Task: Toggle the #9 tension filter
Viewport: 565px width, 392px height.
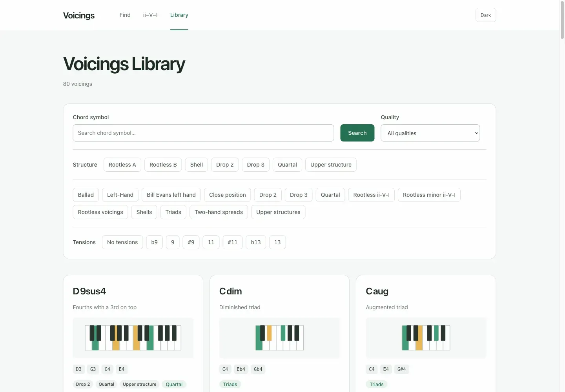Action: tap(191, 242)
